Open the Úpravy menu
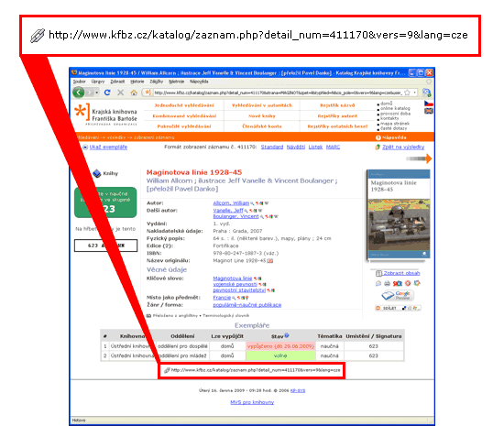Screen dimensions: 504x426 pos(98,82)
